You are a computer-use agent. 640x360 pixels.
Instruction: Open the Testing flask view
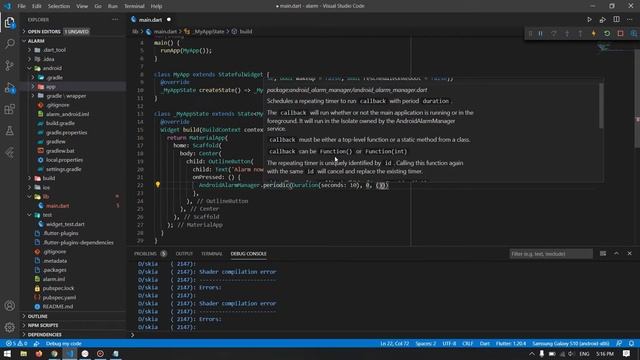(x=9, y=131)
